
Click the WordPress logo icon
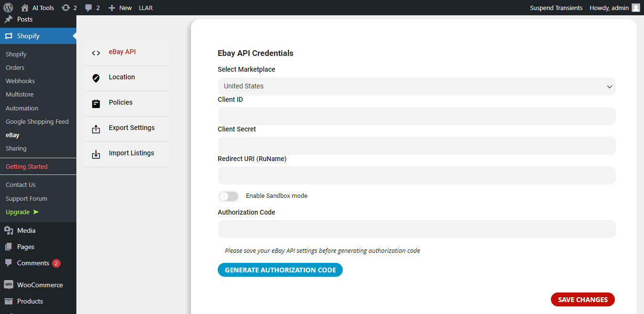pyautogui.click(x=8, y=8)
